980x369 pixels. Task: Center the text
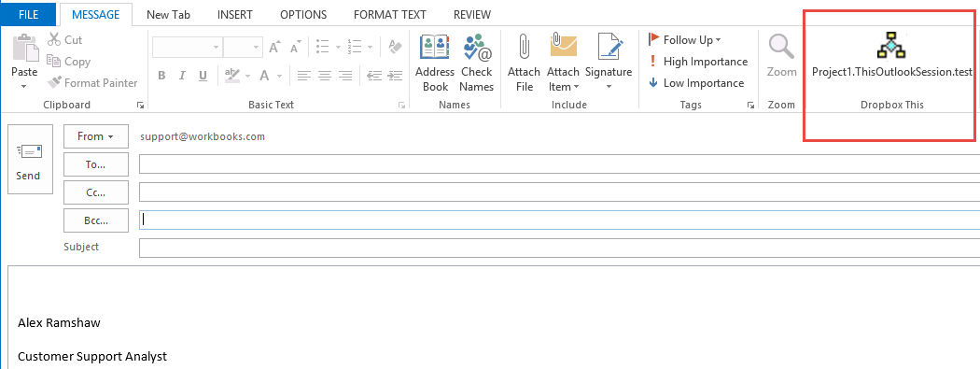[325, 76]
